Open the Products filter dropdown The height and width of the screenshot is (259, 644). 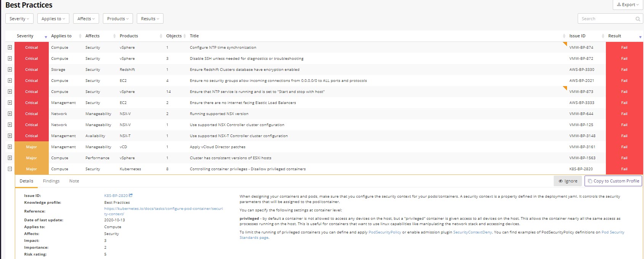[x=118, y=19]
